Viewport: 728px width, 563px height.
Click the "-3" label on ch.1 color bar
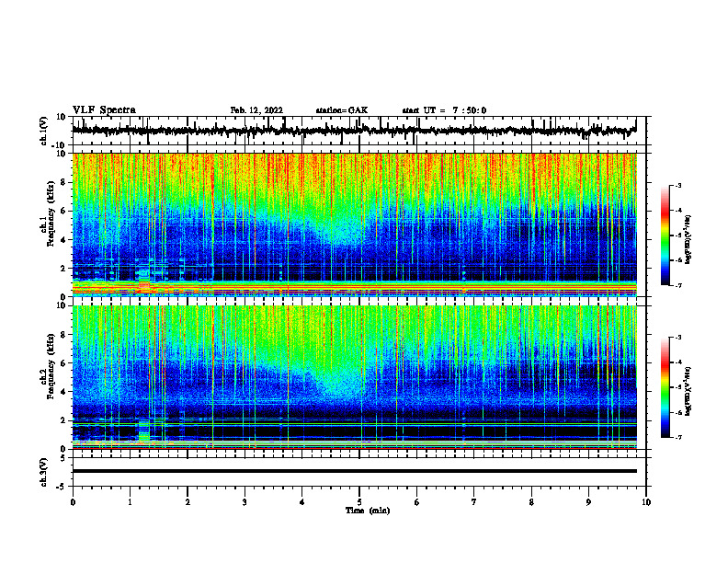point(678,186)
